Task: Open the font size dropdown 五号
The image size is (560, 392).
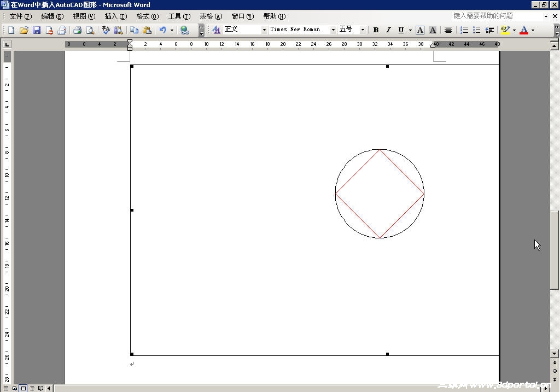Action: pyautogui.click(x=363, y=30)
